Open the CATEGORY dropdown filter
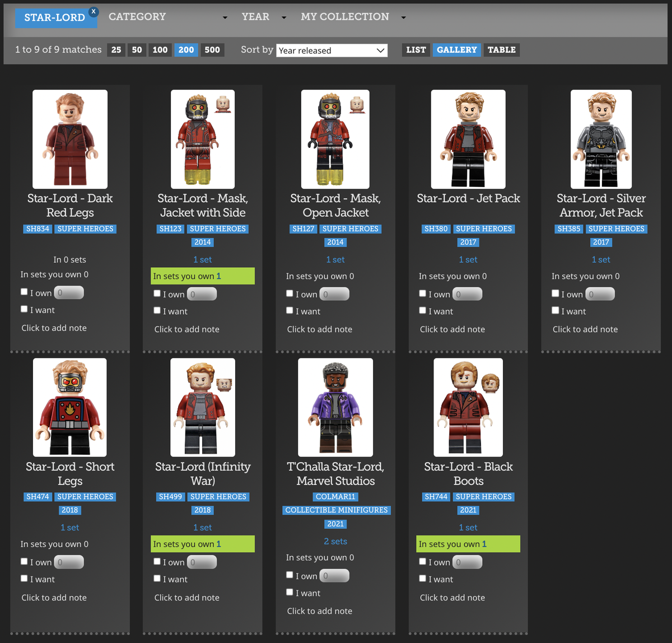This screenshot has width=672, height=643. (x=168, y=17)
